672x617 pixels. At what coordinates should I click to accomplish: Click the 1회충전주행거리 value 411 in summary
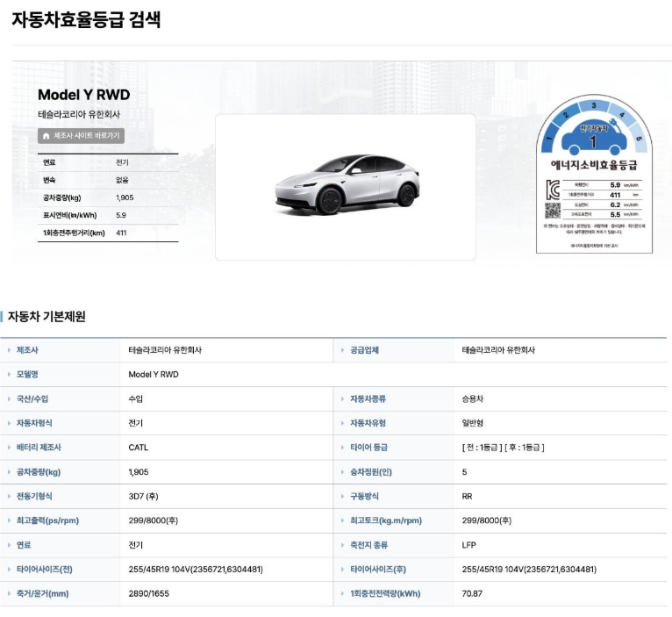[121, 233]
